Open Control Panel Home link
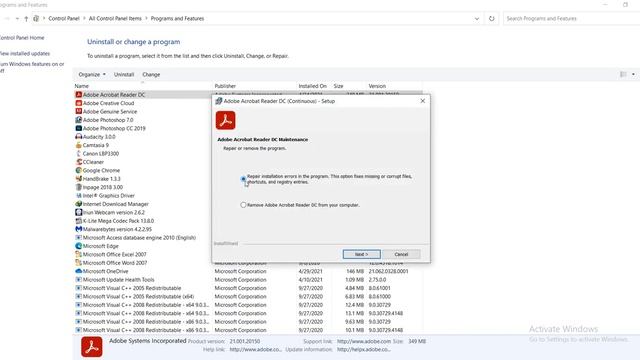Image resolution: width=640 pixels, height=360 pixels. click(x=22, y=38)
